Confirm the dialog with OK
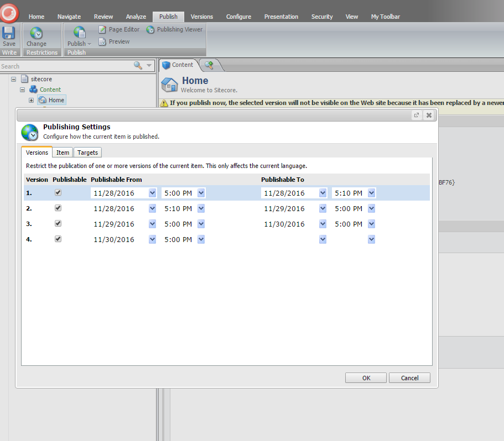 point(366,378)
